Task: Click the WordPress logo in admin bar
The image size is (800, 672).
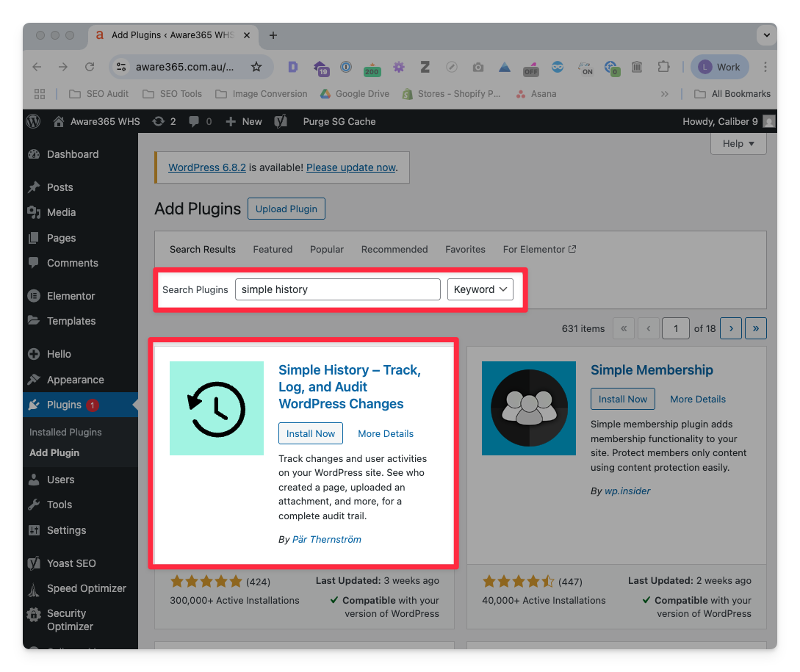Action: [33, 121]
